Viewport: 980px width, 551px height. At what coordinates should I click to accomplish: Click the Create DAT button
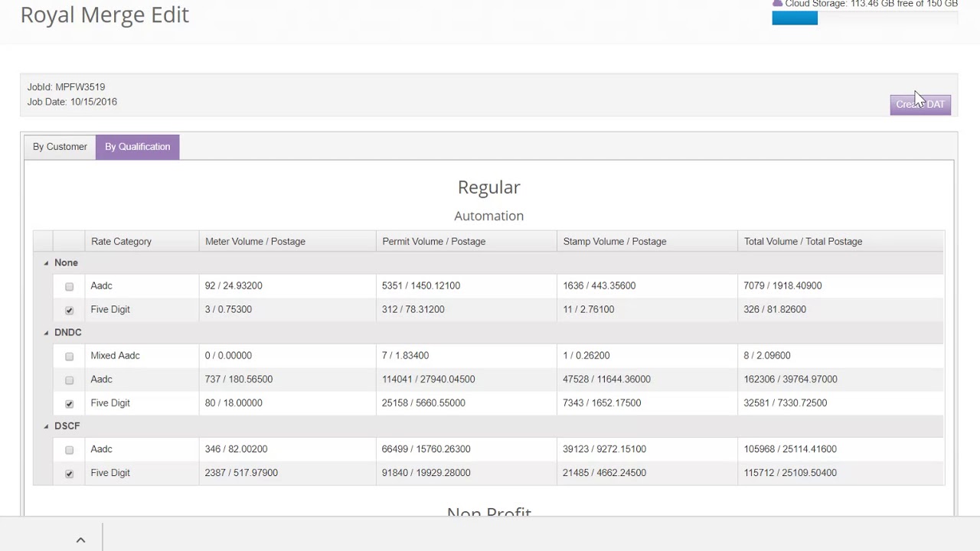coord(920,105)
